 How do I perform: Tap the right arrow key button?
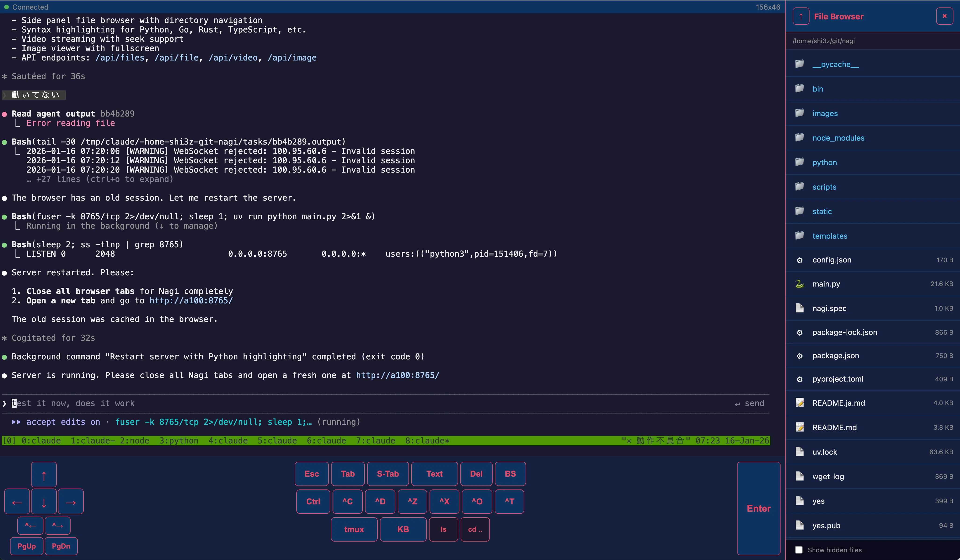point(71,501)
